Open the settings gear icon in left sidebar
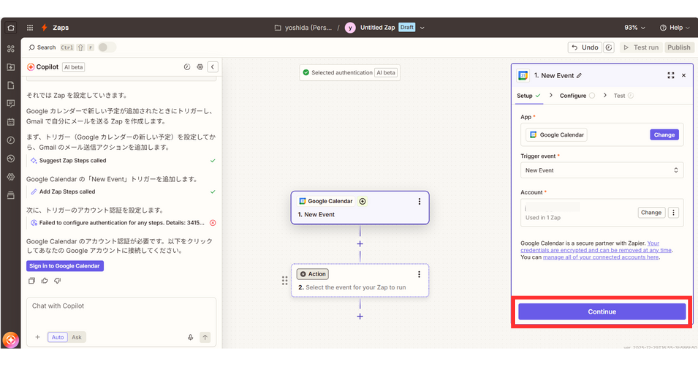Viewport: 698px width, 365px height. click(11, 177)
